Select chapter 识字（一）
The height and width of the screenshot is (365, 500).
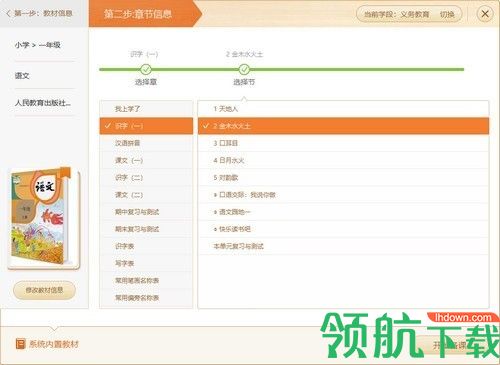[x=146, y=126]
